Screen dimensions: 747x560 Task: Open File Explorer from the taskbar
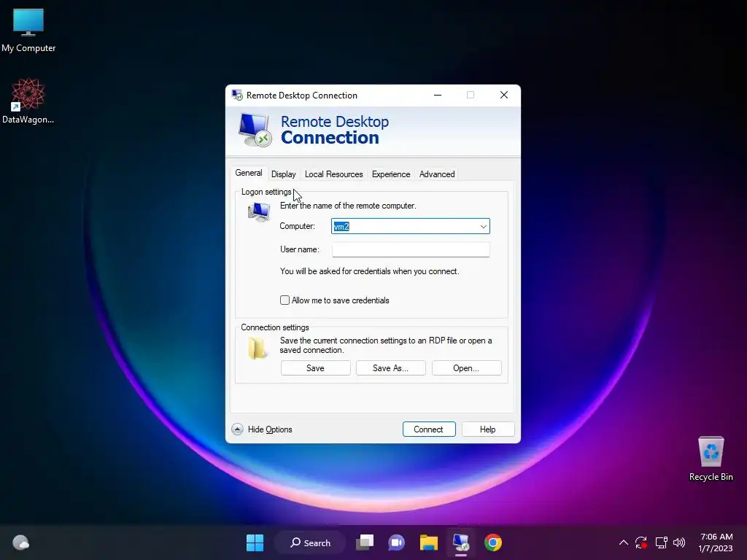point(429,542)
